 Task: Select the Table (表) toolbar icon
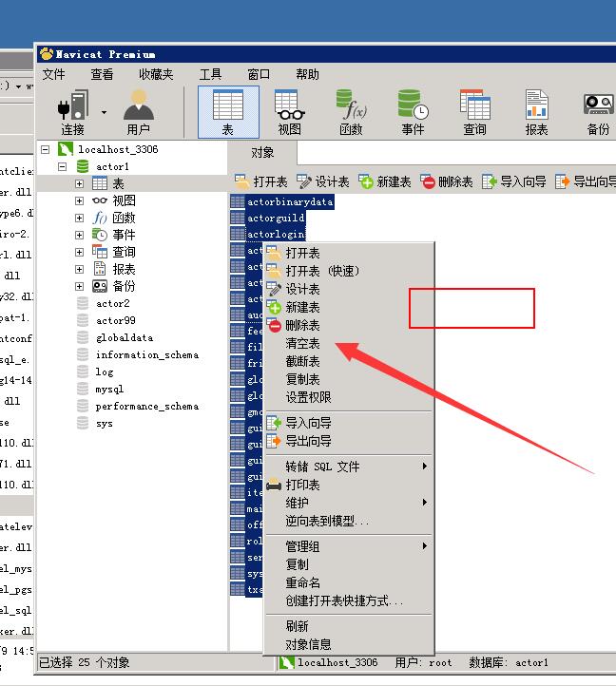[x=228, y=111]
